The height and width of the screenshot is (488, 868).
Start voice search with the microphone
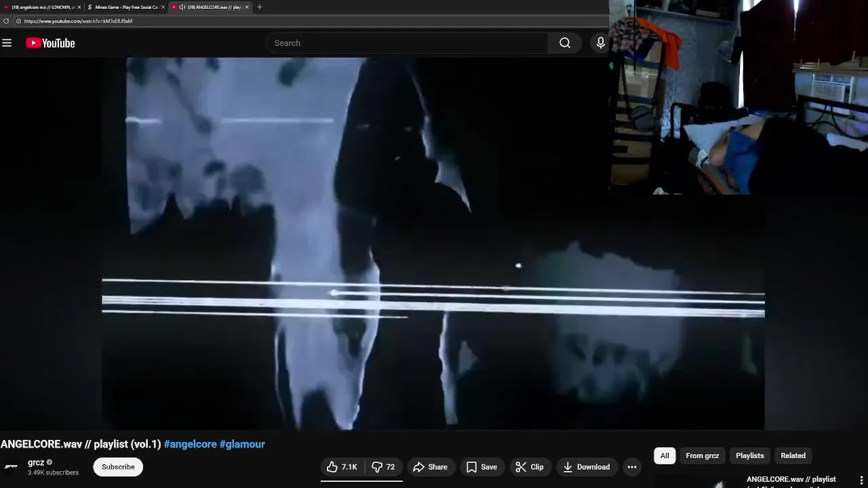pos(600,43)
